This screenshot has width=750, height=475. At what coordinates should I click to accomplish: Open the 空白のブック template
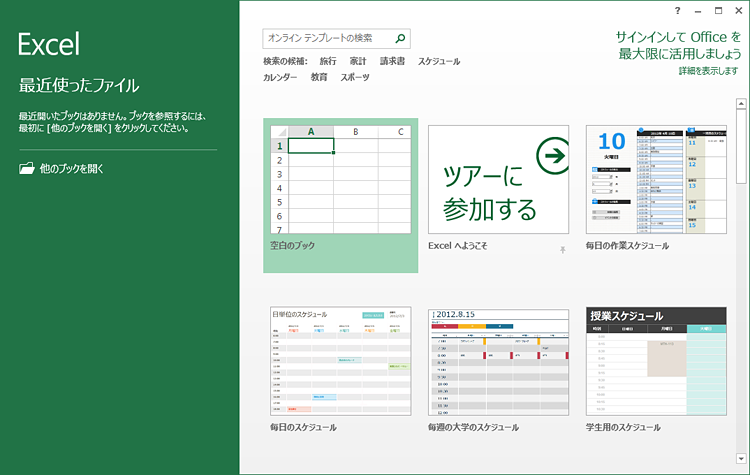pyautogui.click(x=341, y=195)
